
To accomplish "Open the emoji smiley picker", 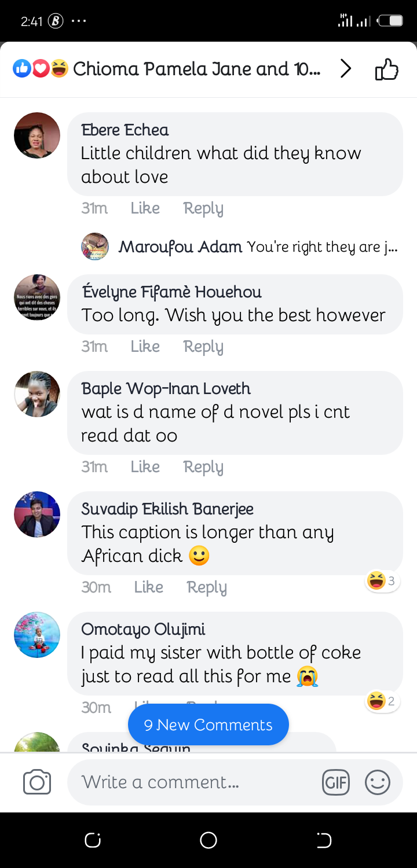I will tap(378, 783).
